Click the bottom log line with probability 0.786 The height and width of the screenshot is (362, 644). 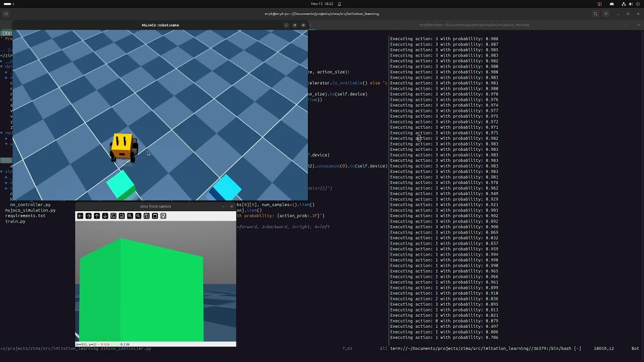(x=444, y=337)
